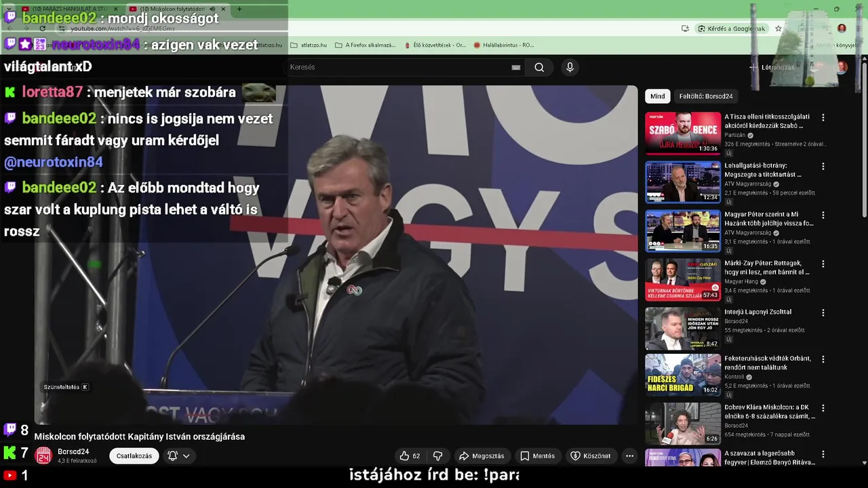The width and height of the screenshot is (868, 488).
Task: Select the Mind filter chip
Action: [x=658, y=96]
